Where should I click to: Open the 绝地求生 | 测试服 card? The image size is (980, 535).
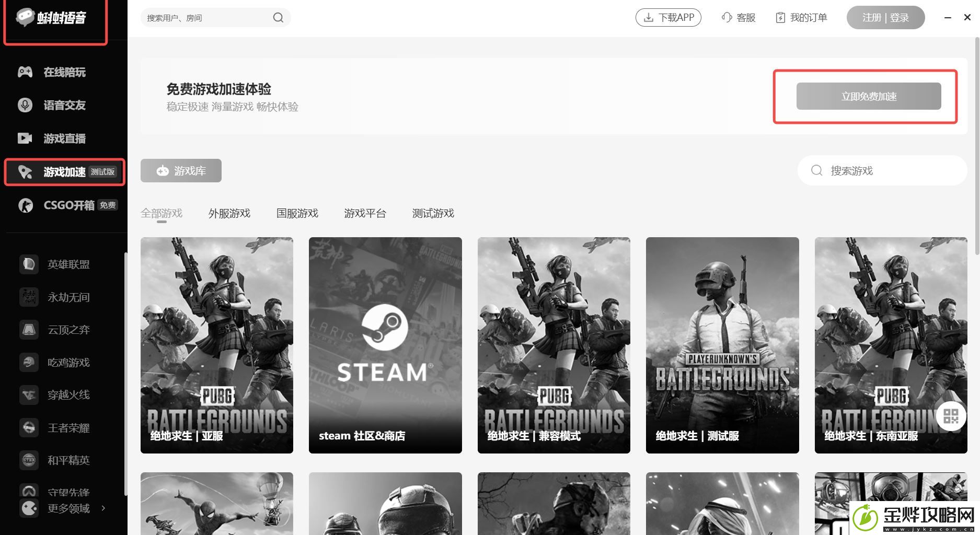(x=722, y=345)
